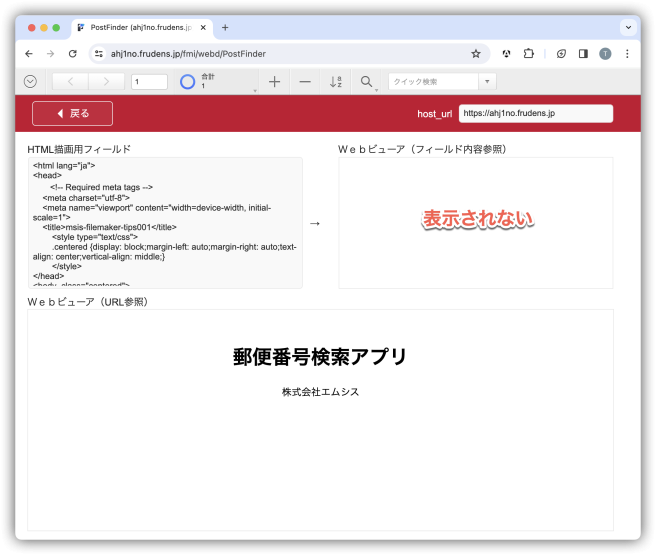Viewport: 656px width, 555px height.
Task: Reload the PostFinder page
Action: click(x=73, y=54)
